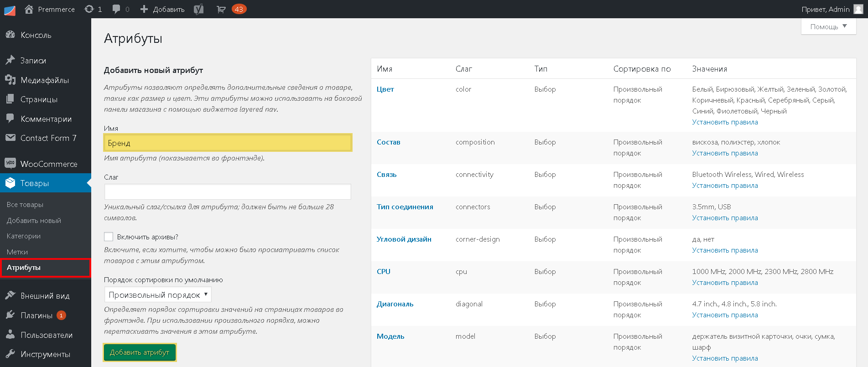This screenshot has height=367, width=868.
Task: Click Установить правила for Тип соединения row
Action: pos(725,218)
